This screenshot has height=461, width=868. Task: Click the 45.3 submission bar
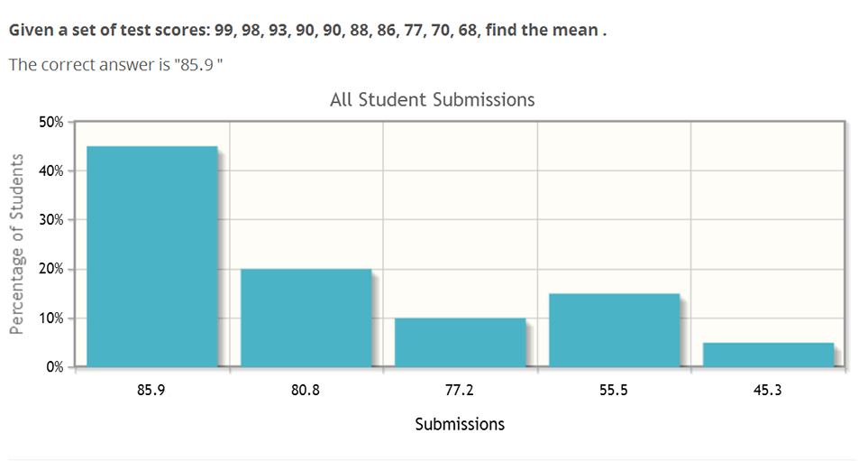(768, 355)
